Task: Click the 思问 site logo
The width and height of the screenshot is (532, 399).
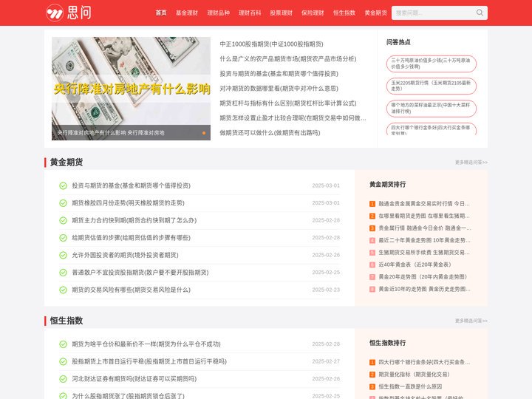Action: tap(69, 13)
